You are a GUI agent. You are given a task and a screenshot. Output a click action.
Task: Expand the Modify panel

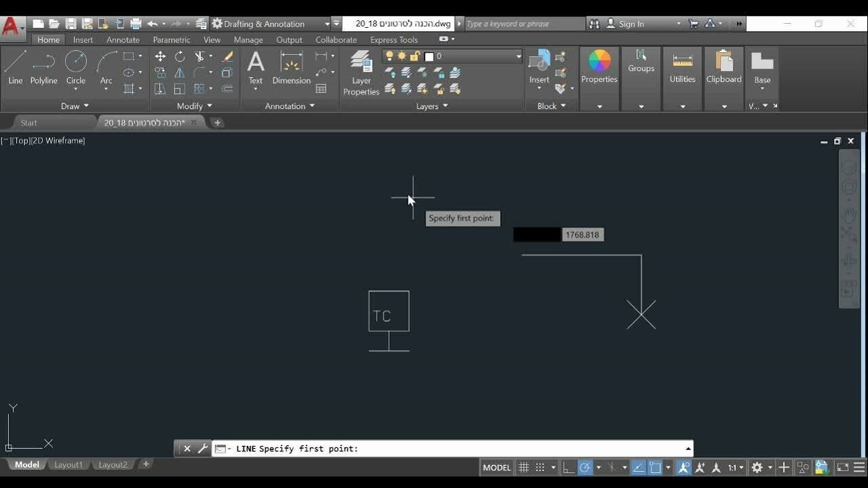point(195,106)
